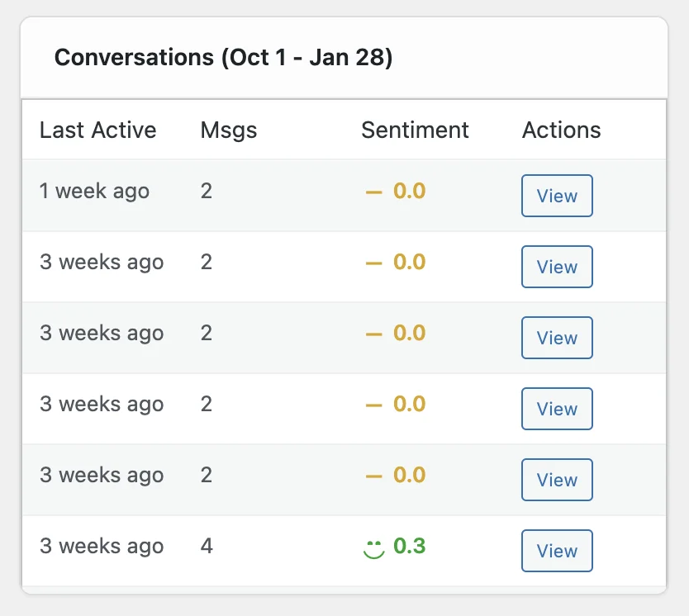
Task: Click the green smiley sentiment icon
Action: [x=374, y=547]
